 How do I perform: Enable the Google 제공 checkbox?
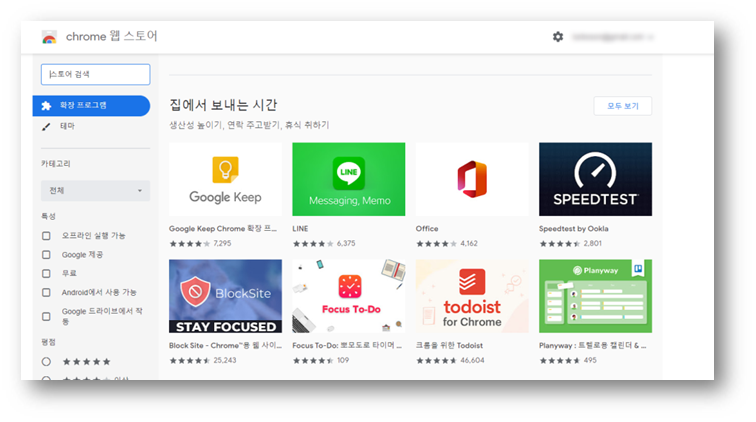[46, 255]
